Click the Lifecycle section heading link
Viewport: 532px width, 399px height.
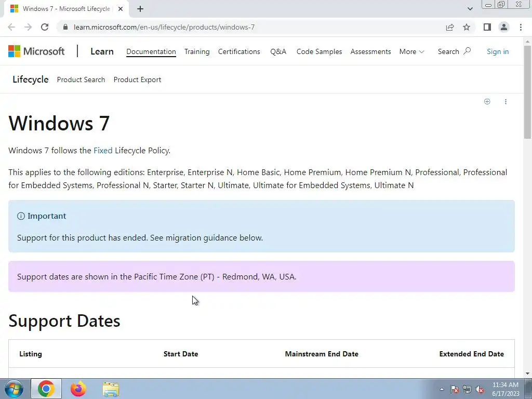tap(31, 79)
